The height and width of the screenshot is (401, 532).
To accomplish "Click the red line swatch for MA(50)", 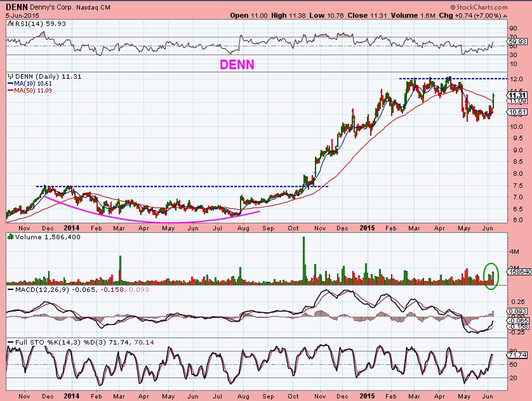I will (11, 91).
